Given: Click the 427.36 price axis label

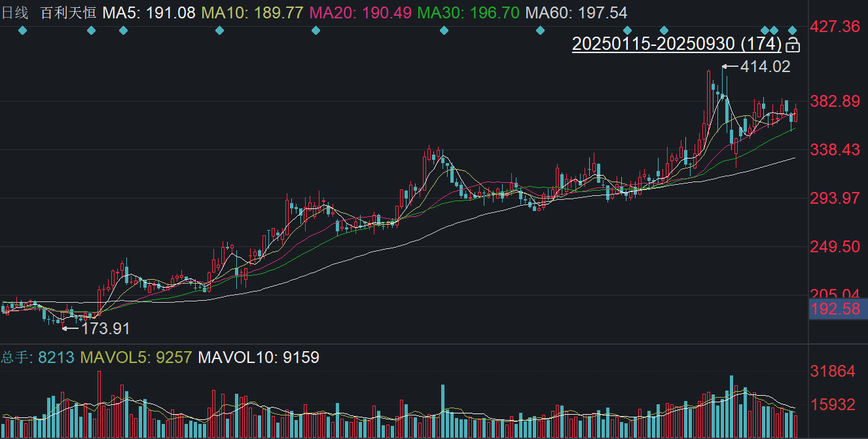Looking at the screenshot, I should coord(835,27).
